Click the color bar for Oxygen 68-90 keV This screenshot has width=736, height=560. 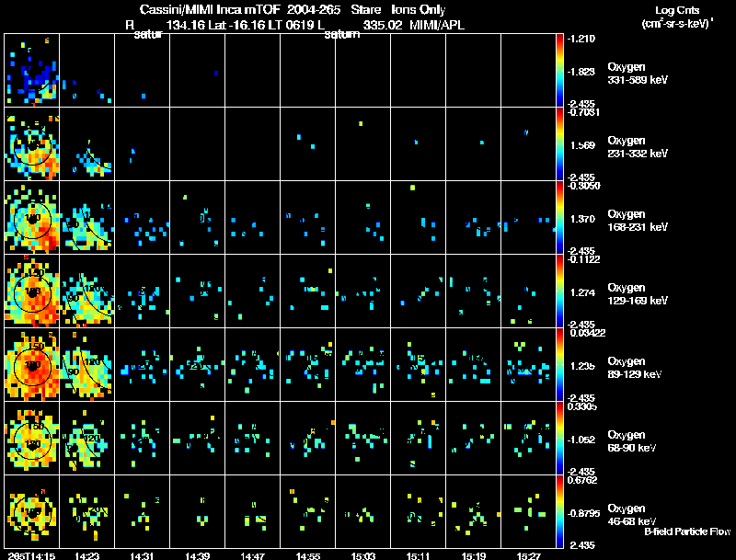(559, 439)
